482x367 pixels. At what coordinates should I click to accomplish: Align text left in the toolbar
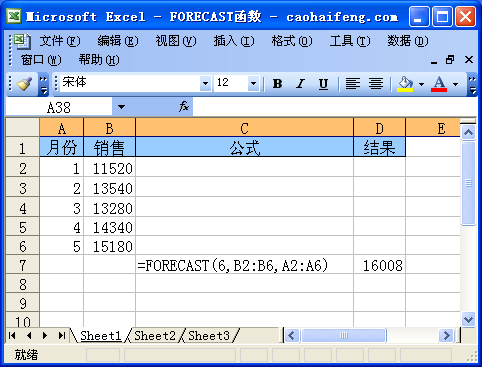point(353,84)
